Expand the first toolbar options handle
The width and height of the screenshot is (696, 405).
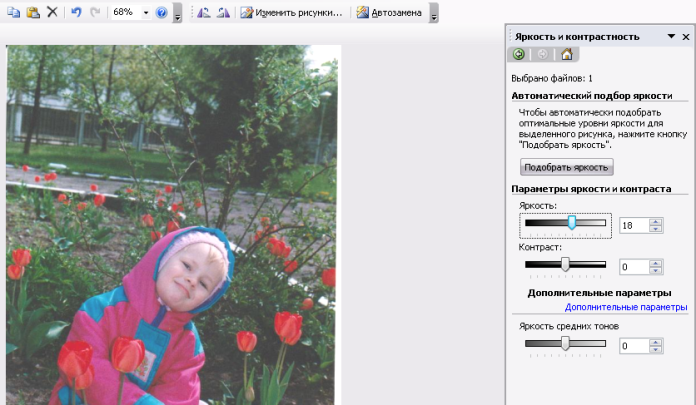[x=177, y=13]
